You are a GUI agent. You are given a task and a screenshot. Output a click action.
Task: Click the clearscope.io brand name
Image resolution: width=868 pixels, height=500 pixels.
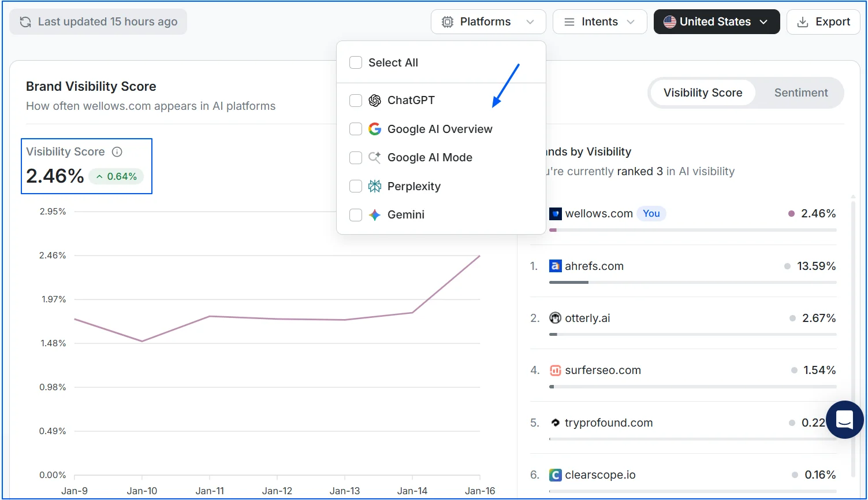pyautogui.click(x=600, y=475)
